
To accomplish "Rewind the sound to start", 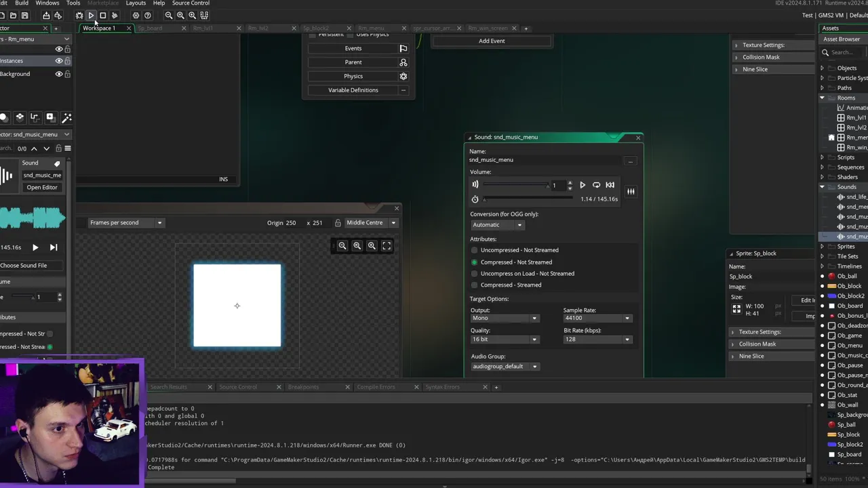I will point(610,185).
